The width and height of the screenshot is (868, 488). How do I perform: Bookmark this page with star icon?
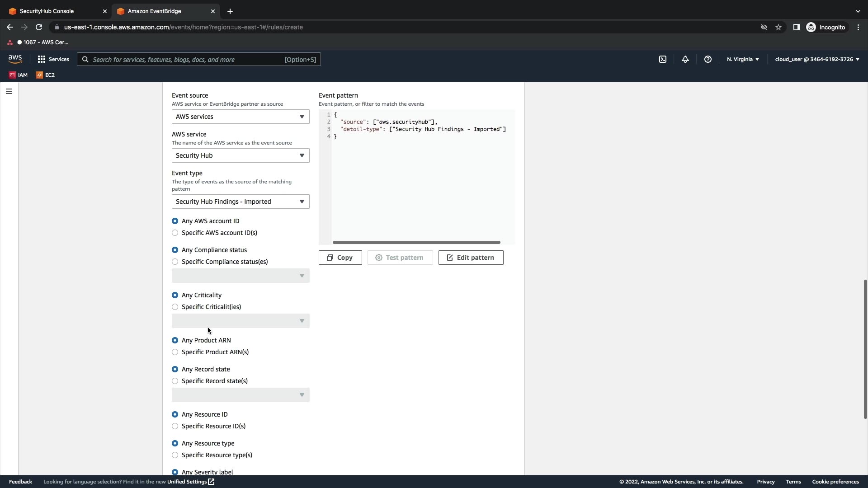click(x=778, y=27)
